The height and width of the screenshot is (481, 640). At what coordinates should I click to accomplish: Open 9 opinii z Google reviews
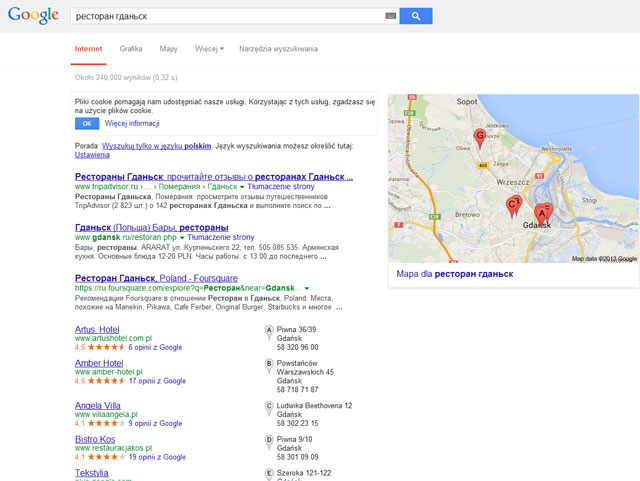[x=155, y=423]
